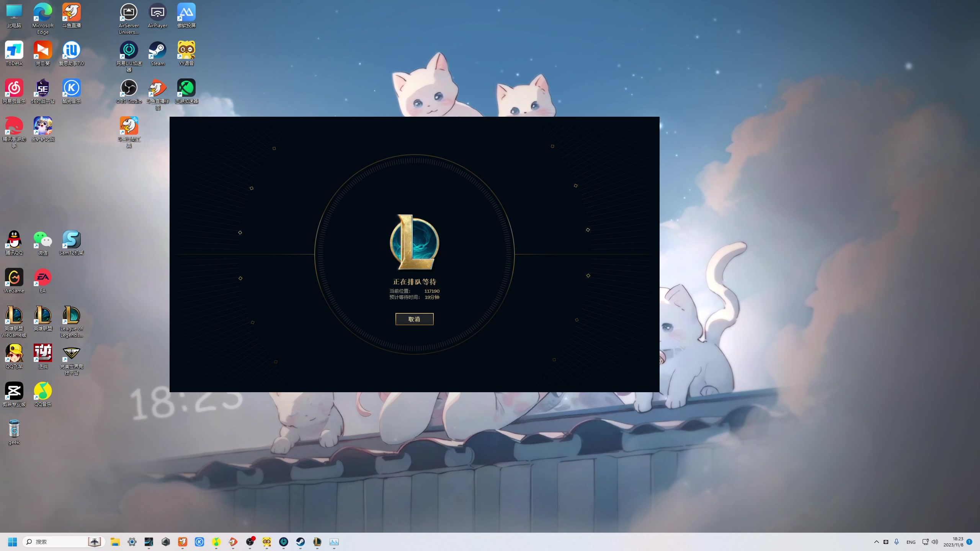
Task: Select 逆战 desktop icon
Action: point(43,357)
